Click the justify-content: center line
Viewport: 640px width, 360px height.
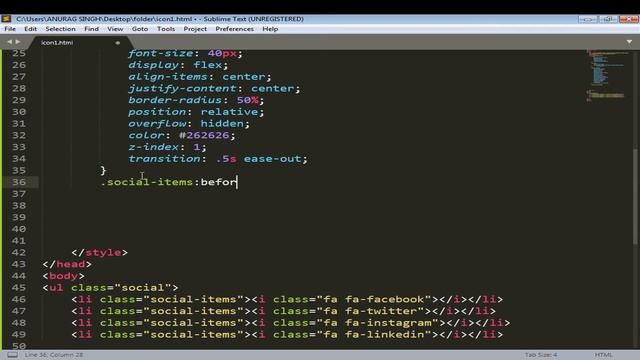[214, 88]
